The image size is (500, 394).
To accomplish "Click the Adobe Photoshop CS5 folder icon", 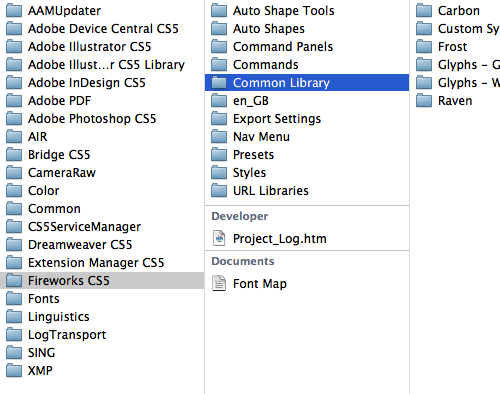I will coord(14,119).
